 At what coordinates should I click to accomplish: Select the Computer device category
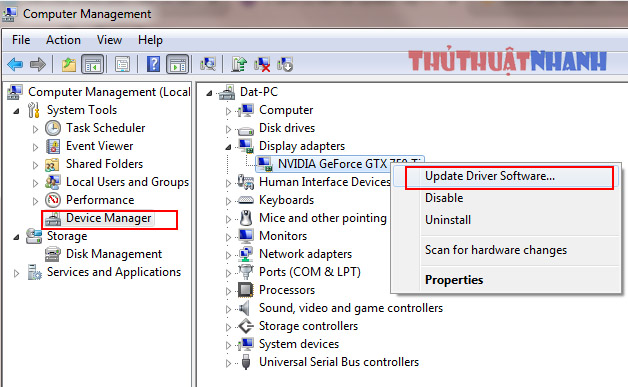pyautogui.click(x=286, y=110)
